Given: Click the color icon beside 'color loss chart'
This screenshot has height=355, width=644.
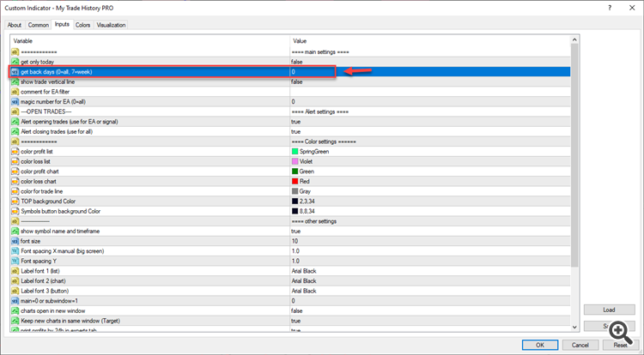Looking at the screenshot, I should (x=15, y=181).
